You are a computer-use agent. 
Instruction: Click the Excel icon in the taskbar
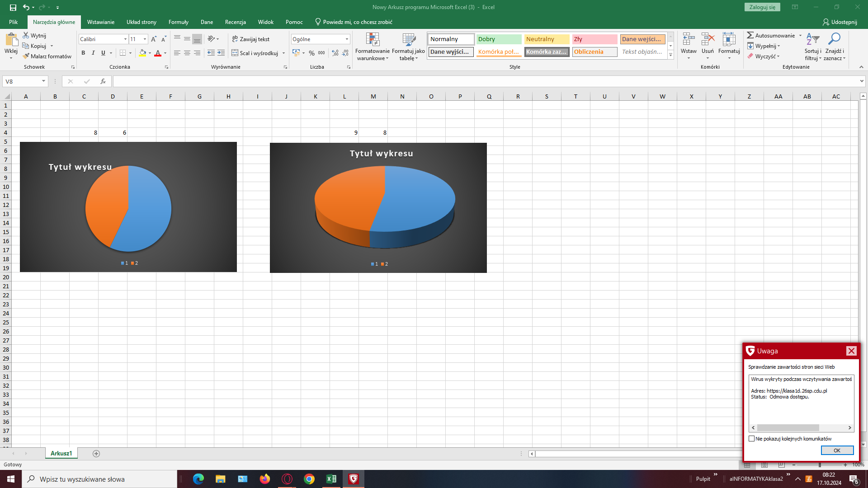331,479
